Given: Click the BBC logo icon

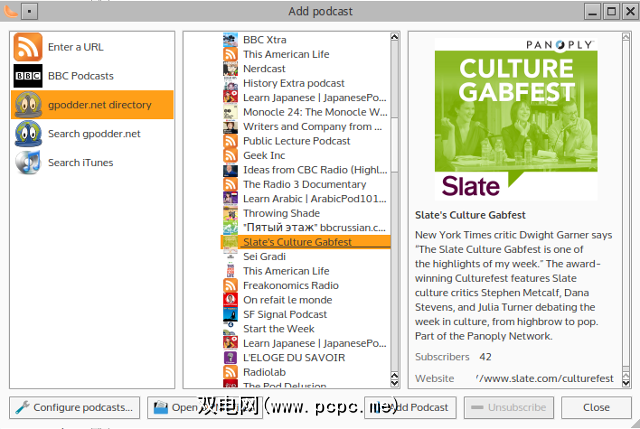Looking at the screenshot, I should click(x=28, y=76).
